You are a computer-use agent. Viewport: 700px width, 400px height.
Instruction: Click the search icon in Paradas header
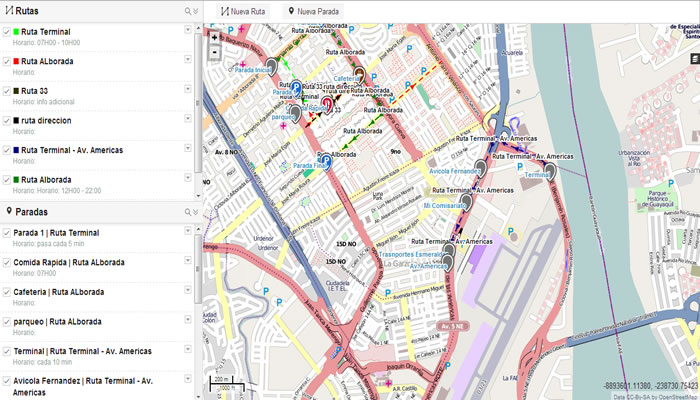click(x=188, y=212)
